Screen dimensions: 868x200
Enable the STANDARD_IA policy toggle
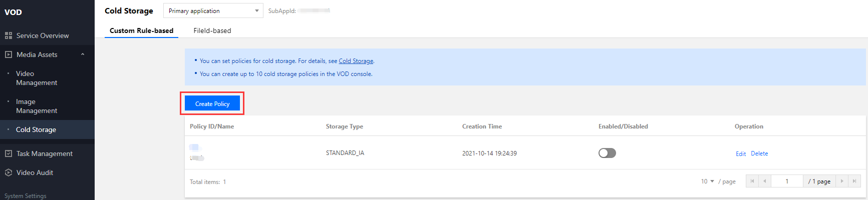click(607, 153)
